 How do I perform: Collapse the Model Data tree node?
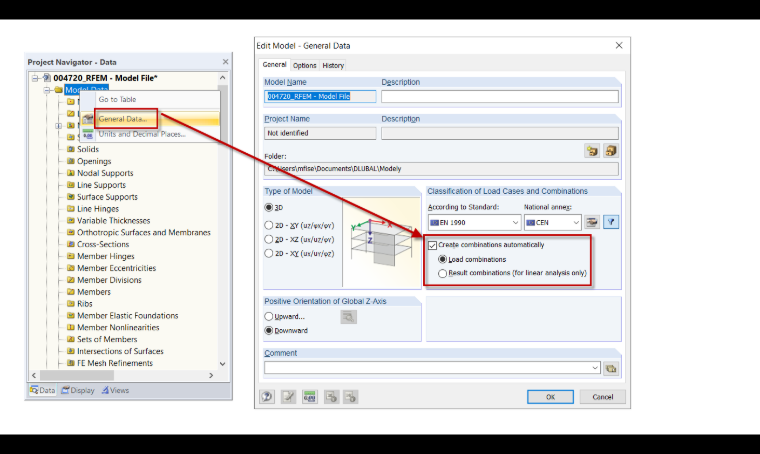click(47, 90)
